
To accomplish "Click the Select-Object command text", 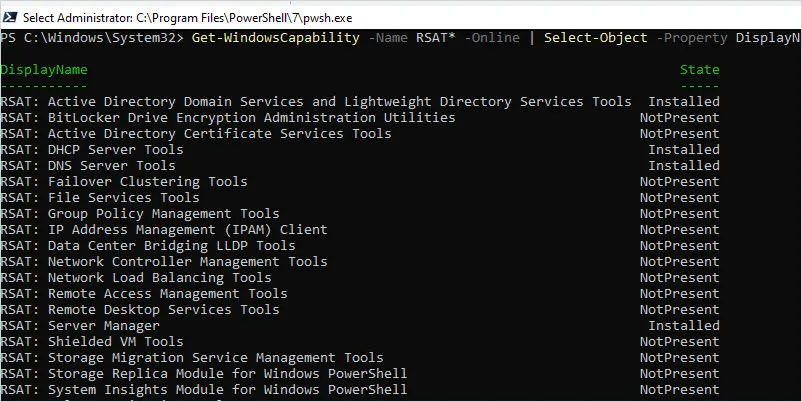I will click(x=596, y=38).
